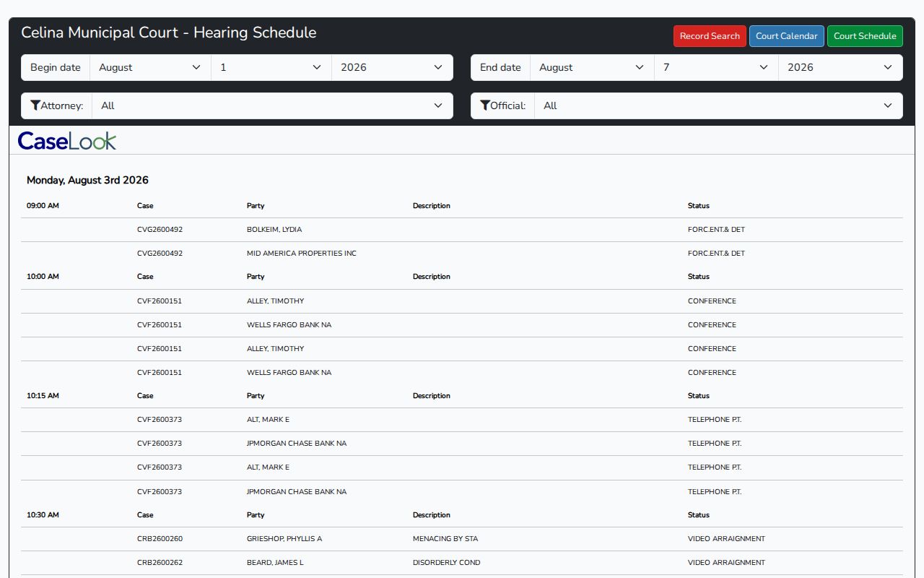Click the Official filter funnel icon
Image resolution: width=924 pixels, height=578 pixels.
484,105
